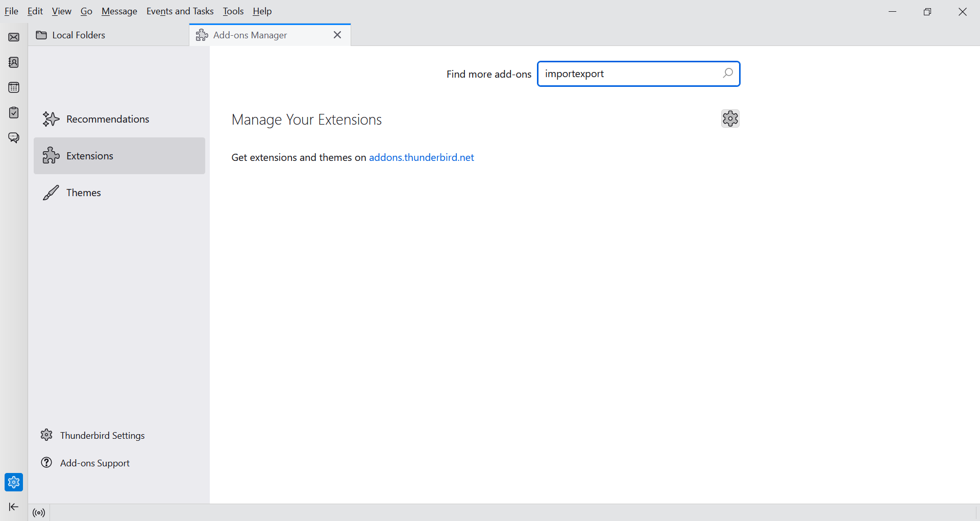
Task: Click the Settings gear in spaces toolbar
Action: point(14,482)
